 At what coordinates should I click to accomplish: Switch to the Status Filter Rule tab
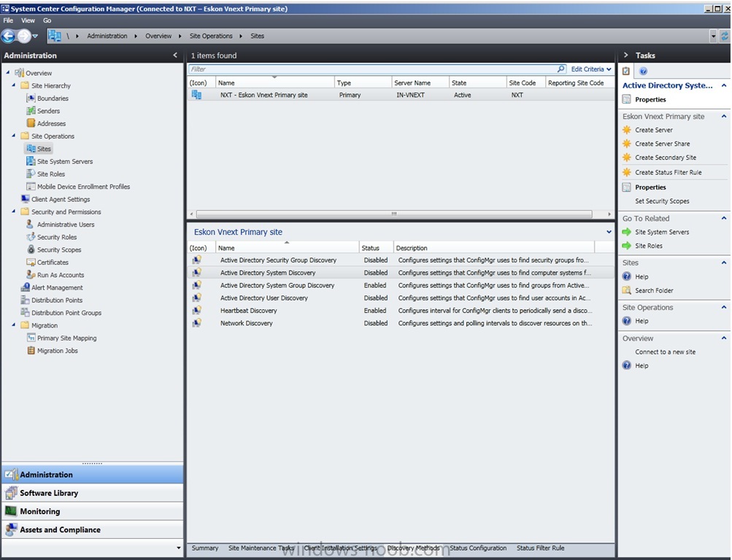(541, 548)
